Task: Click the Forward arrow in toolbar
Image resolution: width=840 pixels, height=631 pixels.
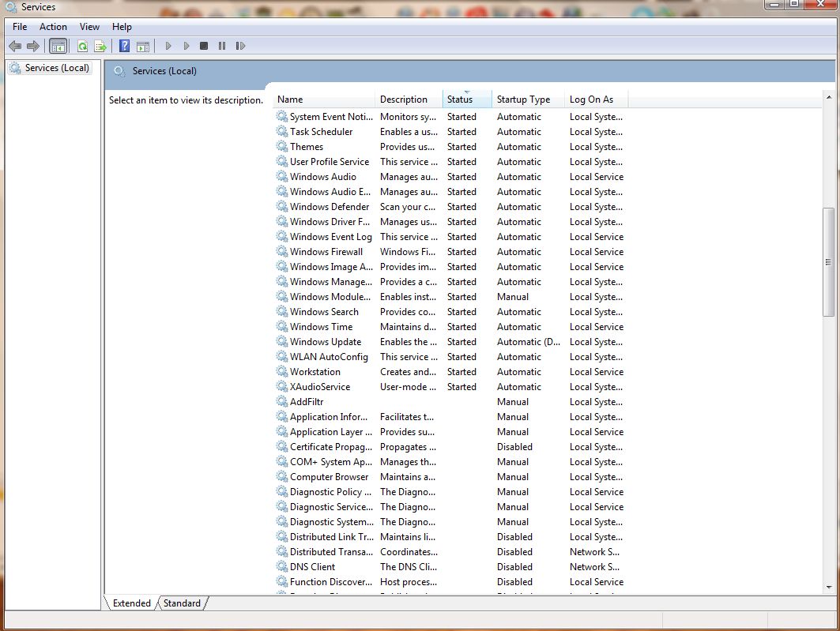Action: (33, 47)
